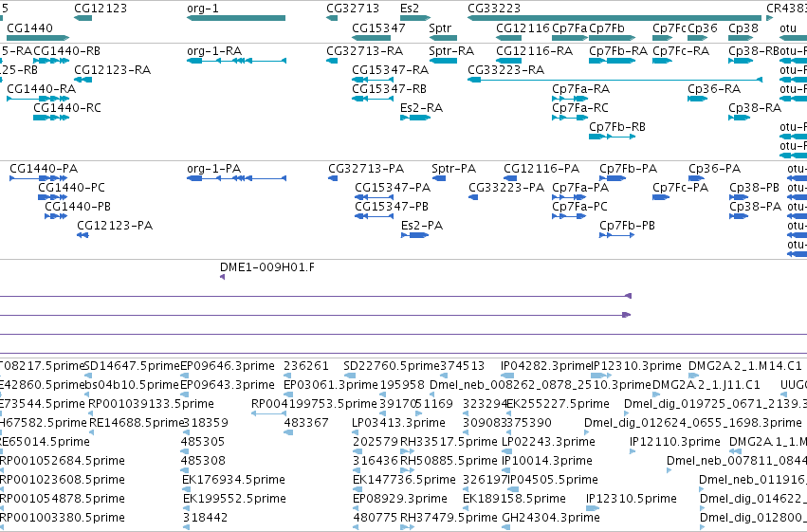Click the Cp7Fb-PA protein label
Image resolution: width=807 pixels, height=532 pixels.
tap(629, 169)
